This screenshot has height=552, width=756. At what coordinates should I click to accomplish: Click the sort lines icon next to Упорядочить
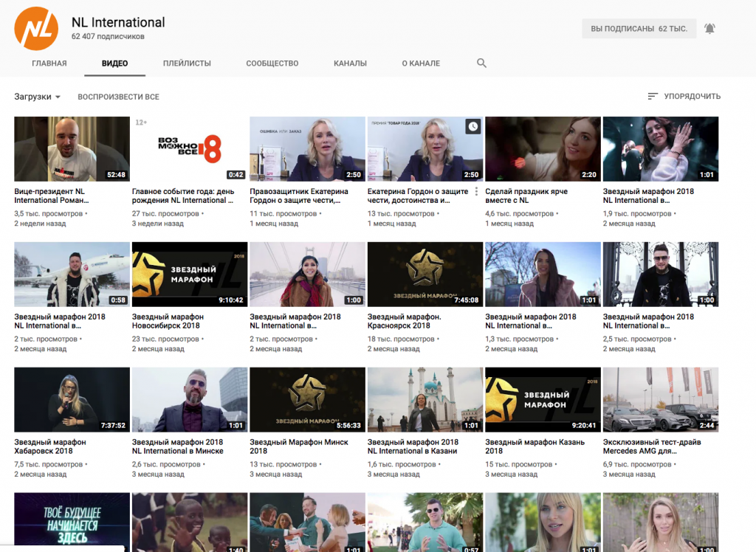[x=653, y=97]
